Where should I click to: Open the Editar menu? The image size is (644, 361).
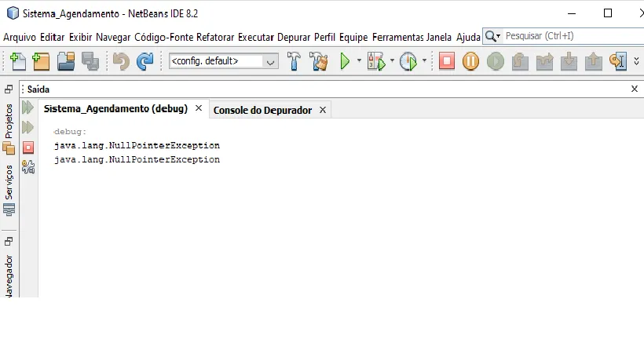point(52,38)
